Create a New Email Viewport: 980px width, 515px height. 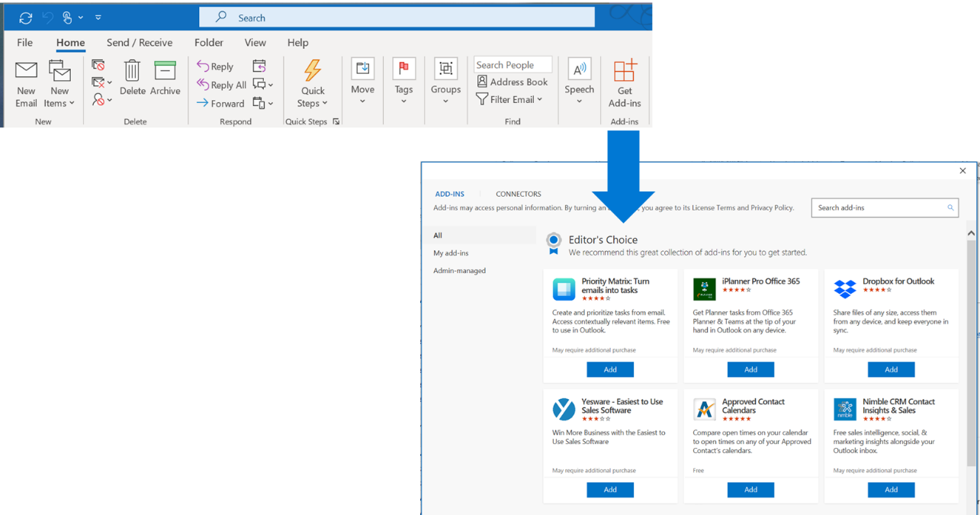pos(27,84)
